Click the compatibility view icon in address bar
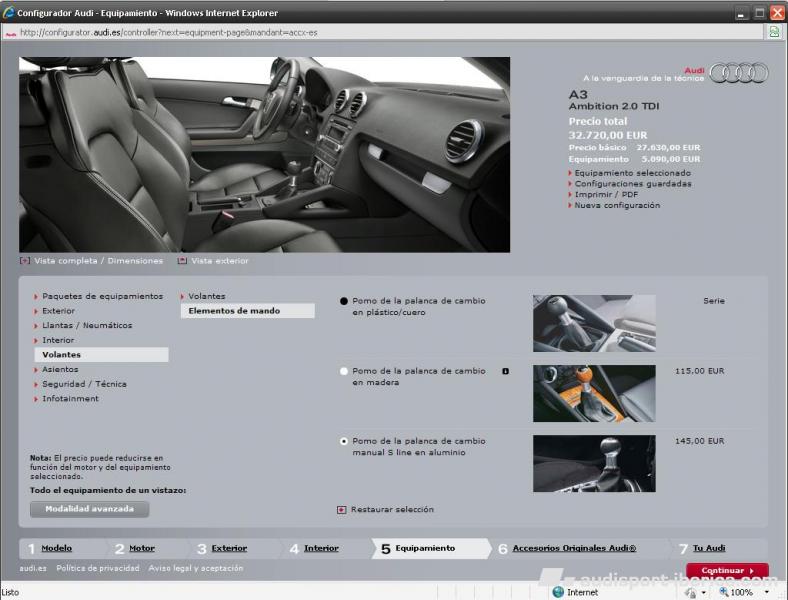 click(x=774, y=32)
